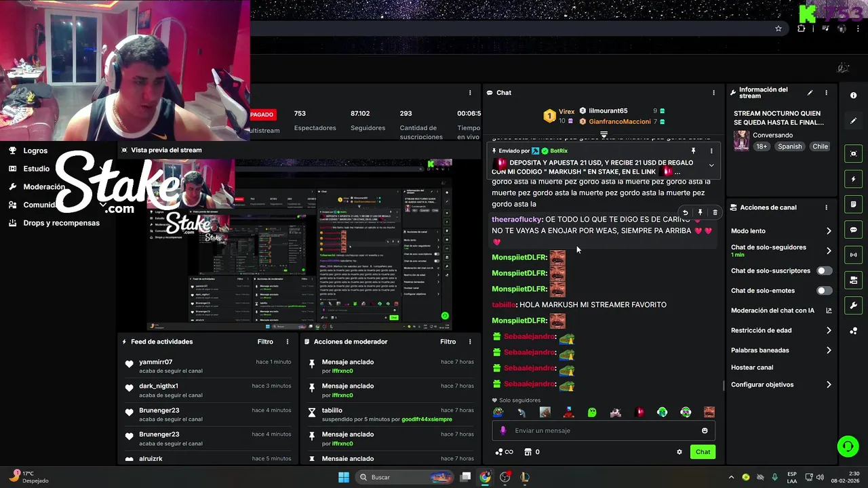Open user lffrxnc0 link in first moderator action

tap(342, 371)
